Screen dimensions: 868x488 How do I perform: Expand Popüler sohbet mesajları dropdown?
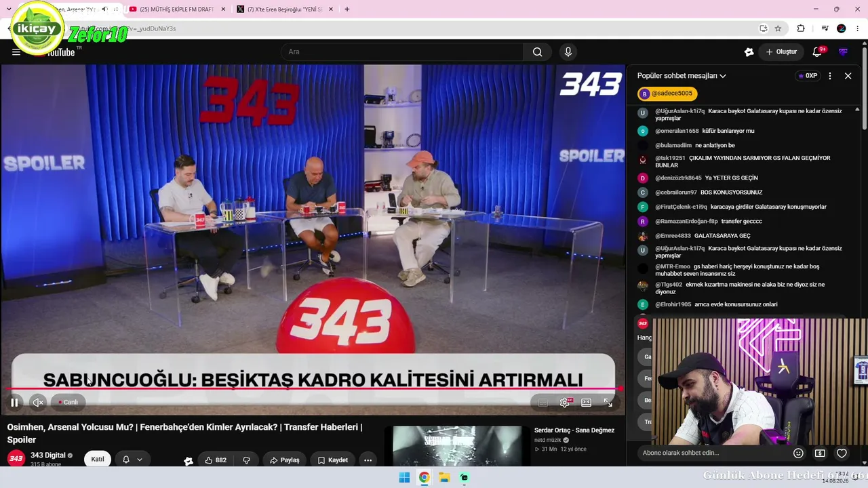point(682,76)
